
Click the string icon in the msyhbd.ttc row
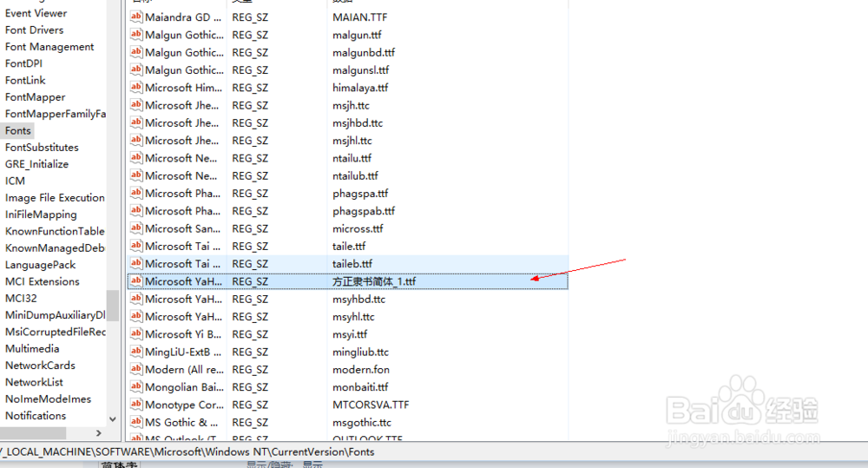click(x=136, y=299)
